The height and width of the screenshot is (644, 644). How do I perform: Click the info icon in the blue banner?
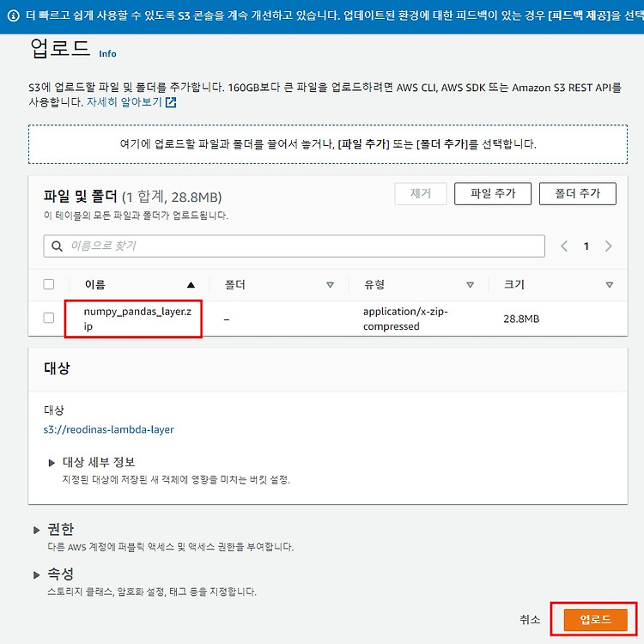(x=14, y=16)
